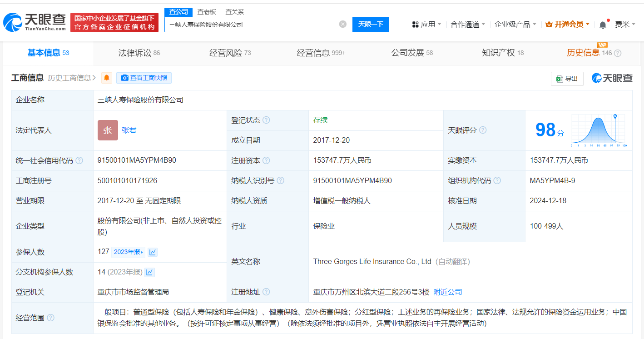
Task: Switch to the 基本信息 tab
Action: pyautogui.click(x=48, y=53)
